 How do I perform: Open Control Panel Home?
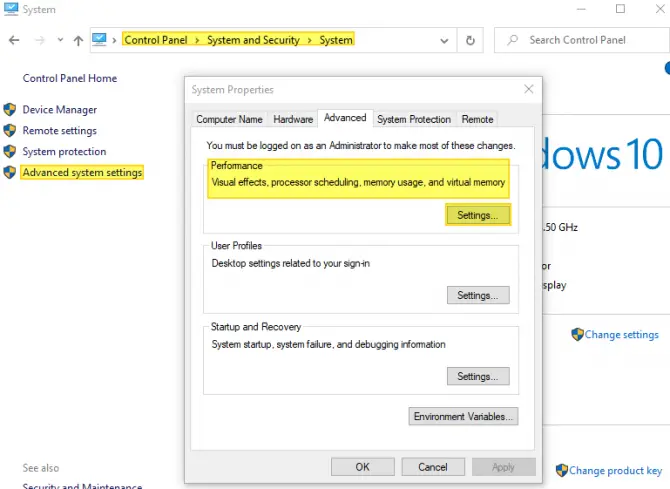(x=70, y=78)
